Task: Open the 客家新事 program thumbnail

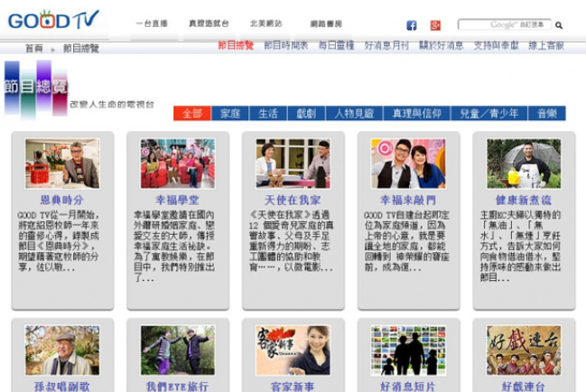Action: pyautogui.click(x=293, y=350)
